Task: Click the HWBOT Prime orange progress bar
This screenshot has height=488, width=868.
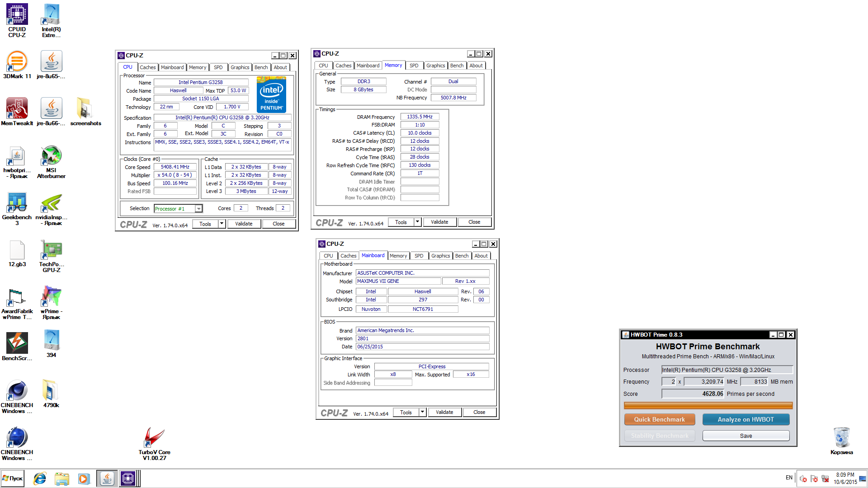Action: point(708,406)
